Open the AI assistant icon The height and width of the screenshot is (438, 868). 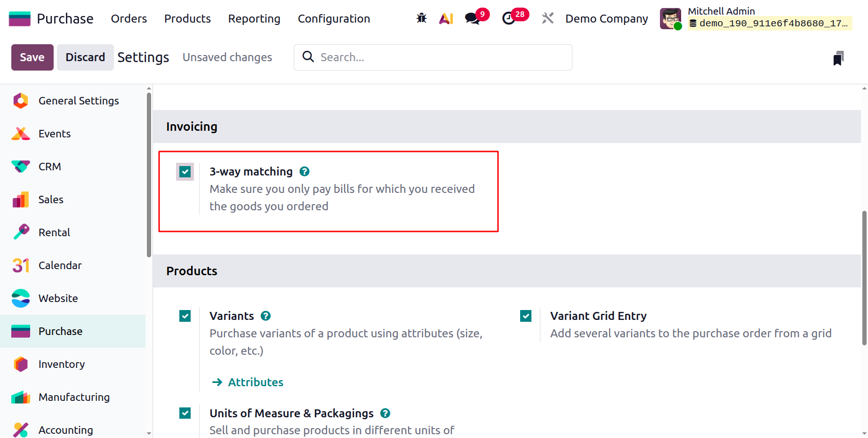446,18
